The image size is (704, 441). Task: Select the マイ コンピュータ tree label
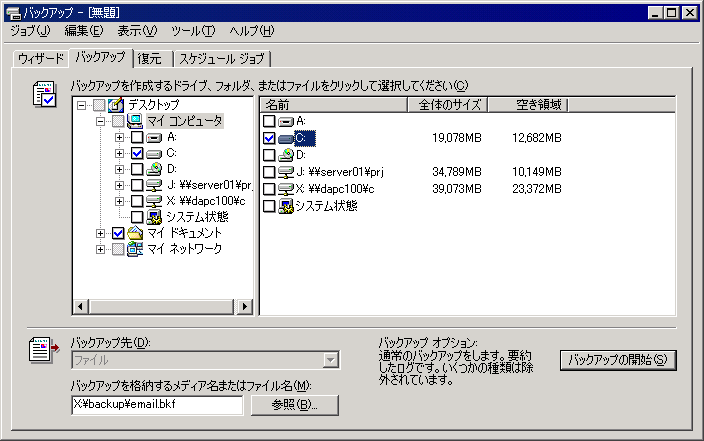click(x=185, y=121)
